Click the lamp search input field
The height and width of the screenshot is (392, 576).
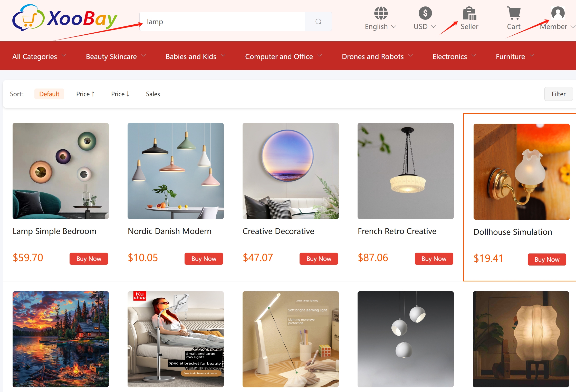pyautogui.click(x=222, y=22)
